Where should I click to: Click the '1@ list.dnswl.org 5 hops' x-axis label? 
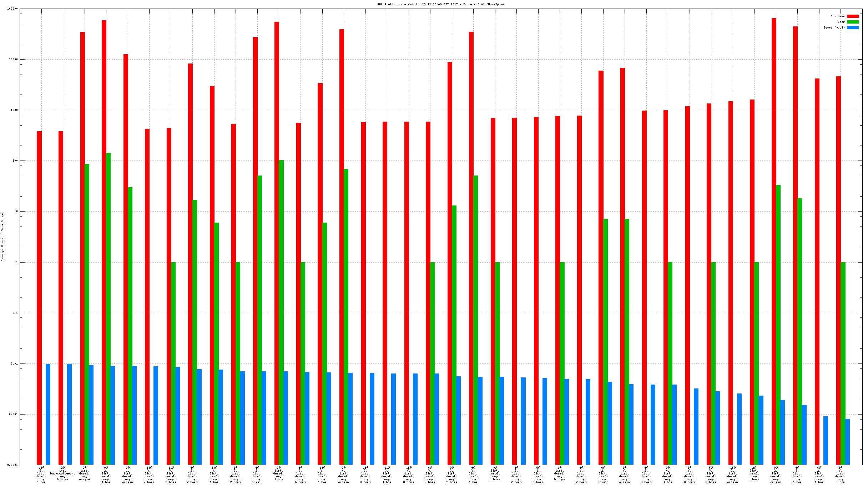pyautogui.click(x=560, y=473)
